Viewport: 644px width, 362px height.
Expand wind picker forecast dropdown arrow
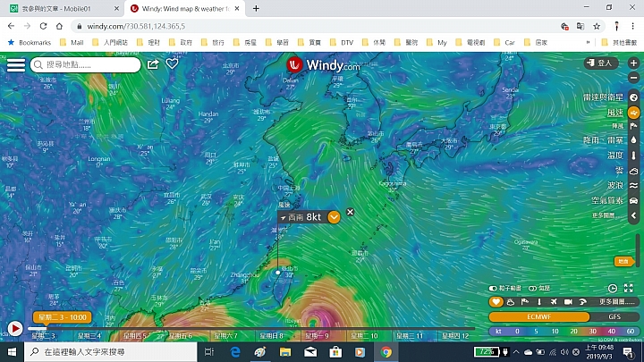click(x=334, y=217)
